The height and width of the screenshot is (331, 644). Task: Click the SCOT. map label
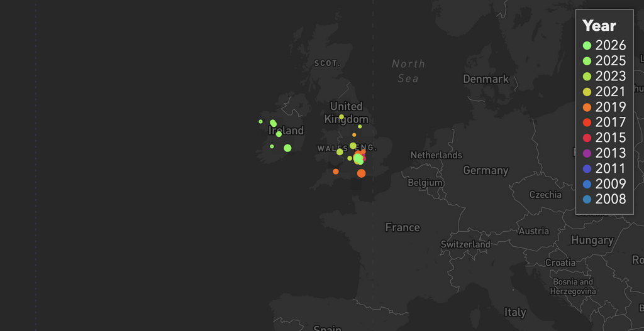coord(327,63)
